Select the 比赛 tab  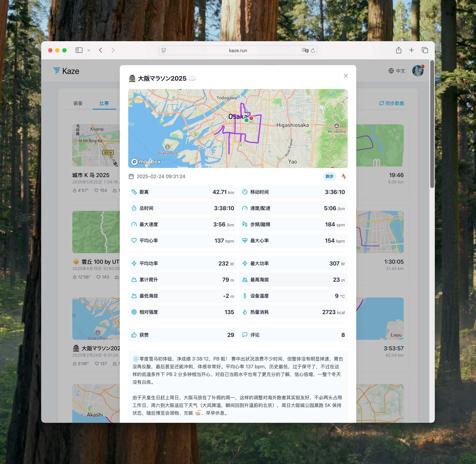pos(104,103)
